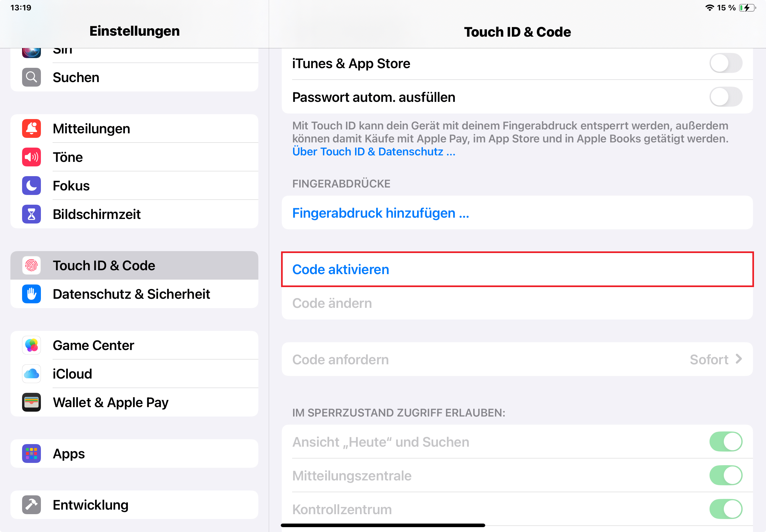Disable the Mitteilungszentrale lock screen switch

pos(725,475)
